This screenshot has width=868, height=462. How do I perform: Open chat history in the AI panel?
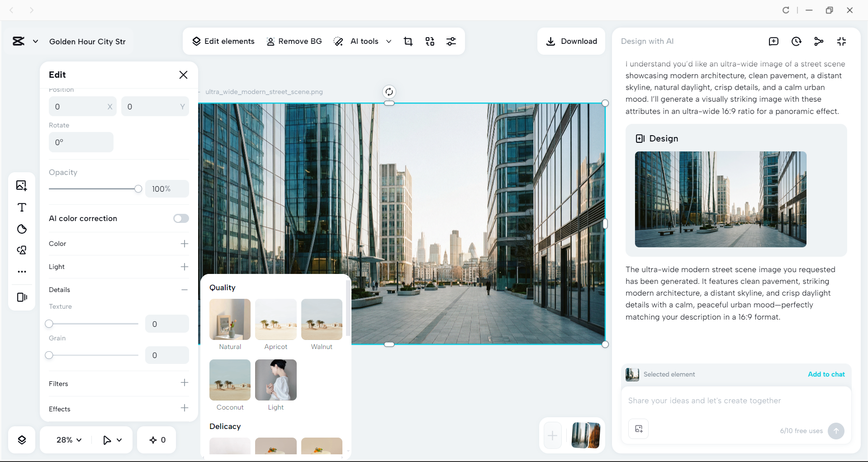point(796,41)
